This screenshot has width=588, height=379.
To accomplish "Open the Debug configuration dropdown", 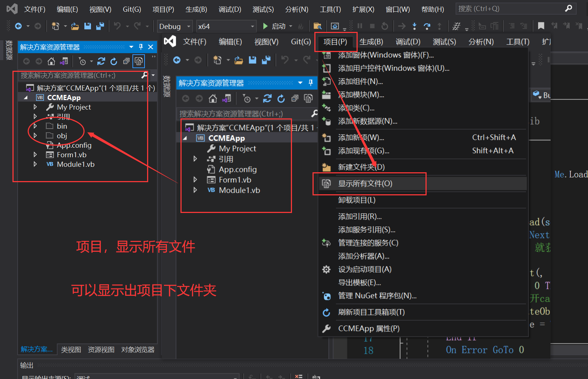I will point(175,26).
